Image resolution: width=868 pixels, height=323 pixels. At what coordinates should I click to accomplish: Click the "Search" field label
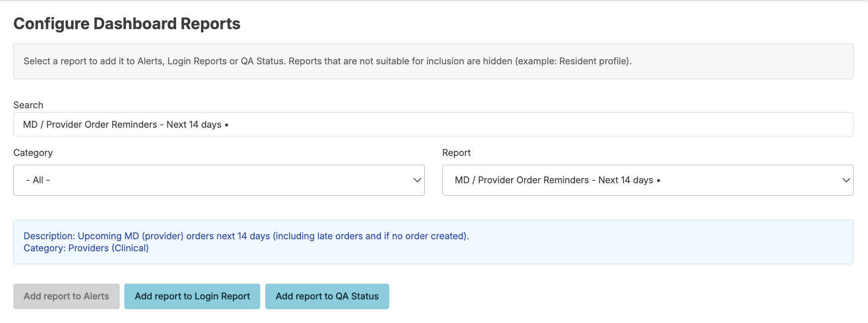tap(28, 105)
